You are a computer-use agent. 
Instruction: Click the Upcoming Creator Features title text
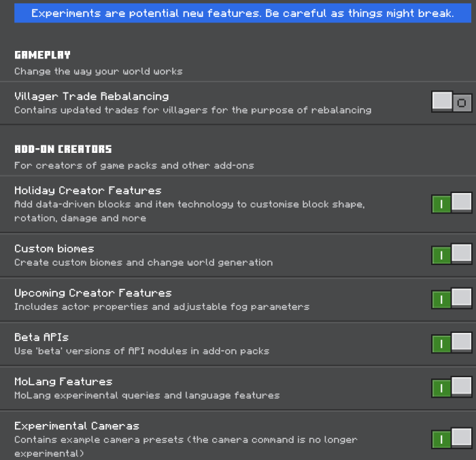pos(92,293)
